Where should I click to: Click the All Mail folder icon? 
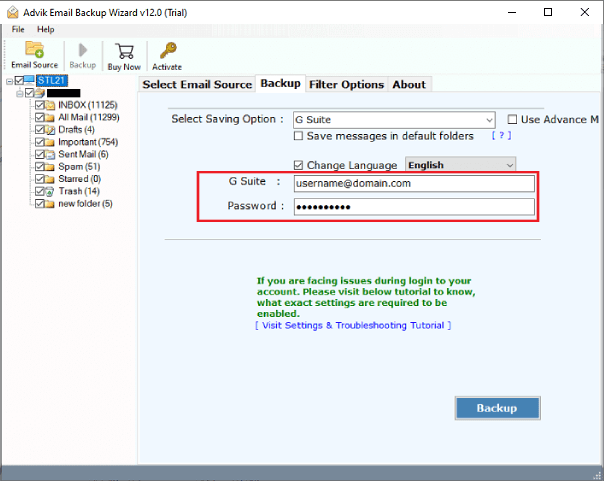click(50, 117)
